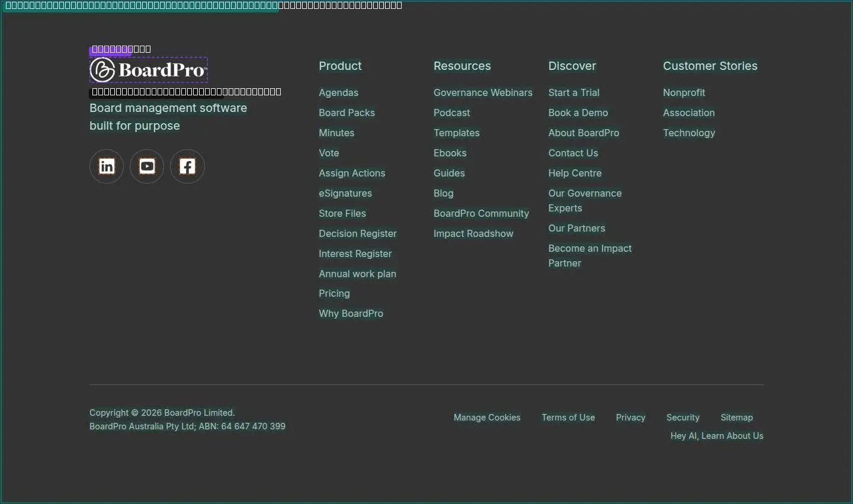The height and width of the screenshot is (504, 853).
Task: View Our Governance Experts
Action: coord(585,201)
